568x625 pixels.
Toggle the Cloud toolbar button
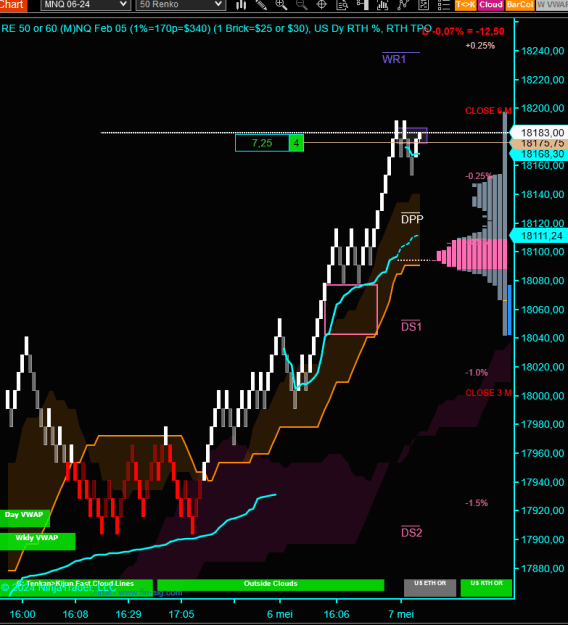(x=491, y=5)
